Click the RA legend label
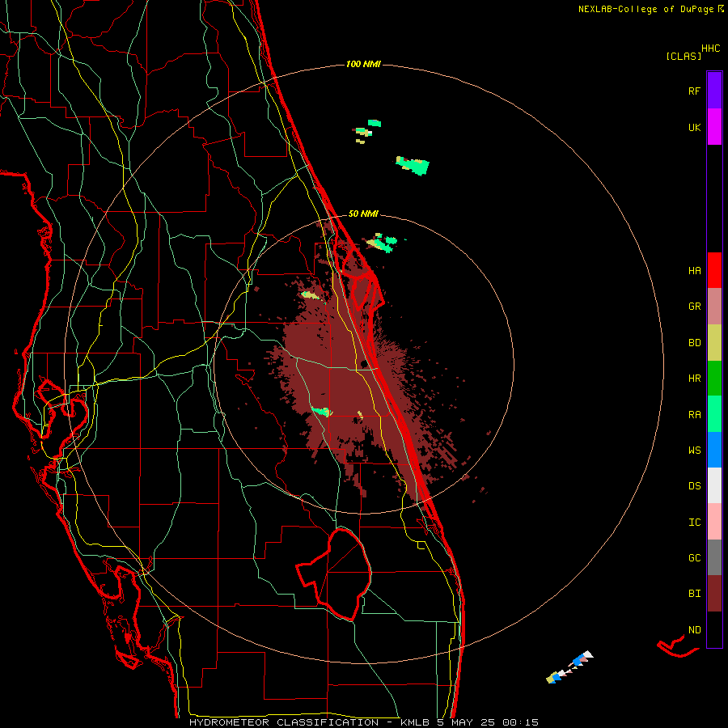 [694, 414]
